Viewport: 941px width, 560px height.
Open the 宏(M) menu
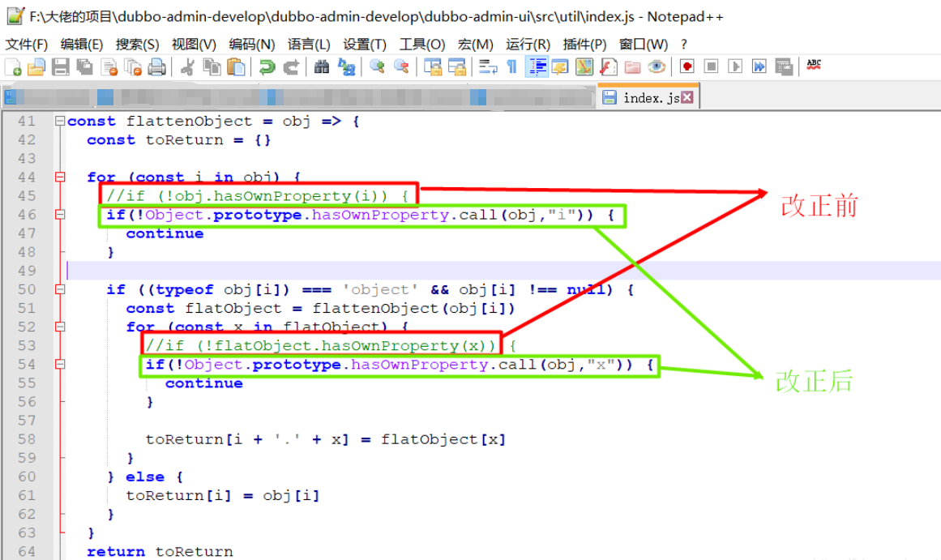click(x=475, y=45)
